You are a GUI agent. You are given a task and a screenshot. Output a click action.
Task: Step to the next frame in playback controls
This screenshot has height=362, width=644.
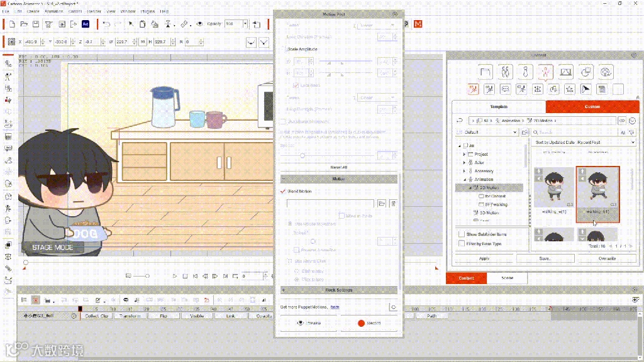tap(215, 277)
